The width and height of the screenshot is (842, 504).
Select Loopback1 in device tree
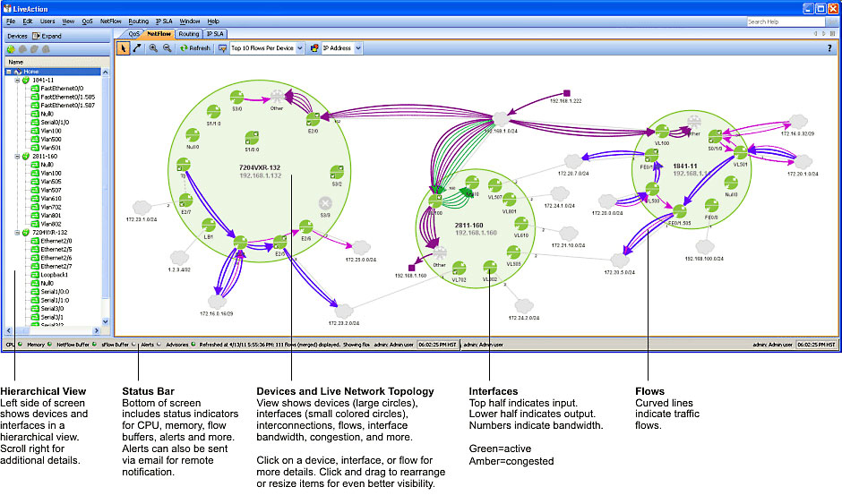[55, 275]
